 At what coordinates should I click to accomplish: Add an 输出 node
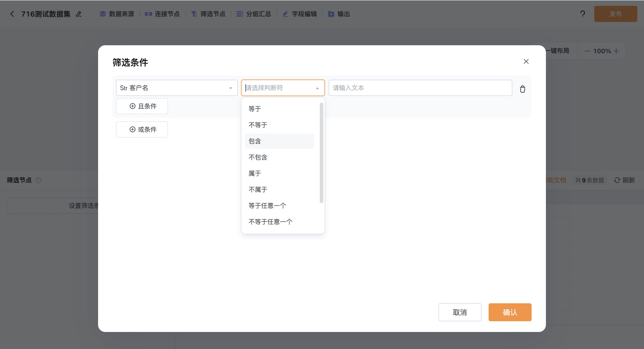click(339, 14)
